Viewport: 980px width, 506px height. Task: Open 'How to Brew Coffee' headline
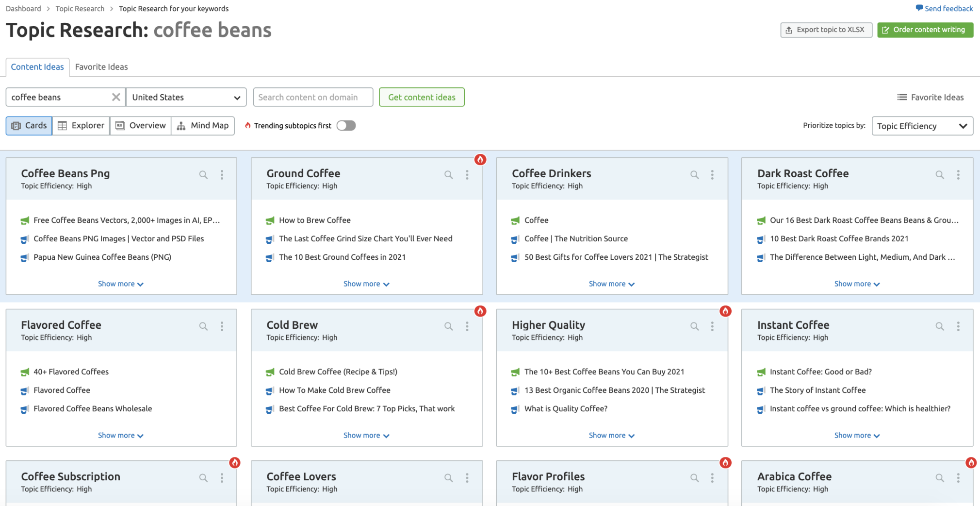[x=315, y=220]
